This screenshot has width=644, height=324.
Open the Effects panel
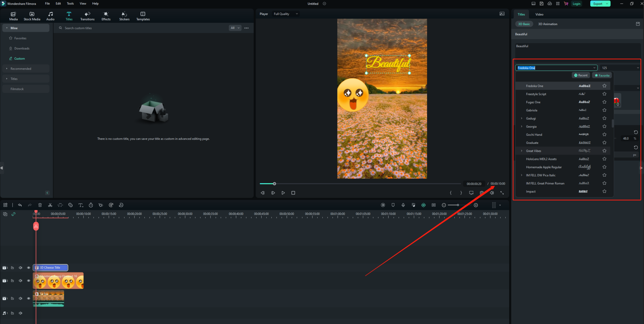106,16
